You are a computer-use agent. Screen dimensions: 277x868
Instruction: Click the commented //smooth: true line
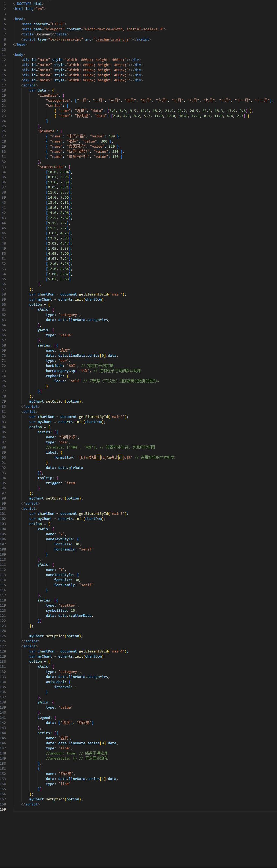coord(77,754)
